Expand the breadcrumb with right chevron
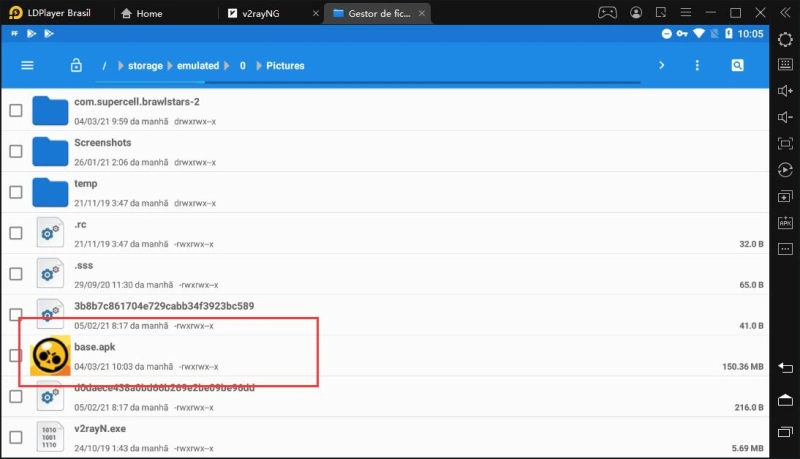This screenshot has height=459, width=800. pos(661,66)
